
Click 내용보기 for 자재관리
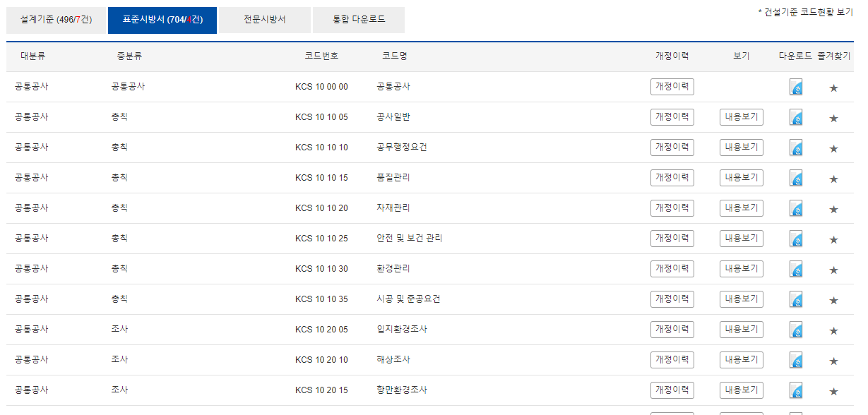tap(742, 208)
